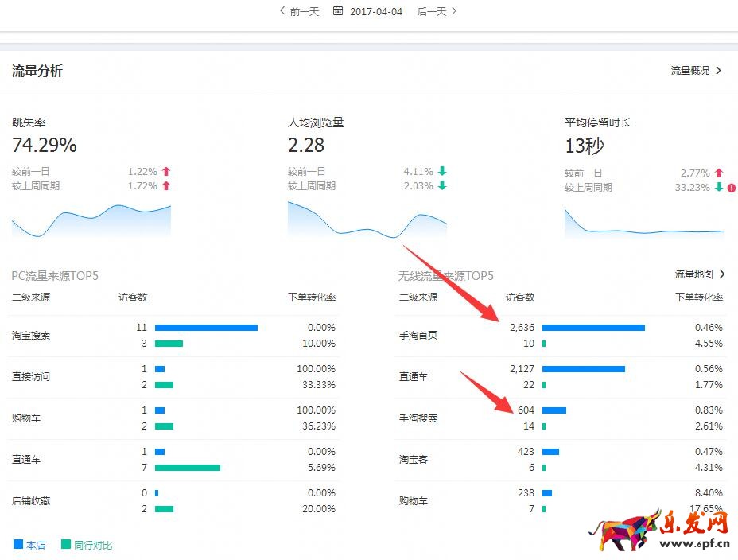
Task: Click blue bar for 直通车 2,127 visitors
Action: [x=583, y=369]
